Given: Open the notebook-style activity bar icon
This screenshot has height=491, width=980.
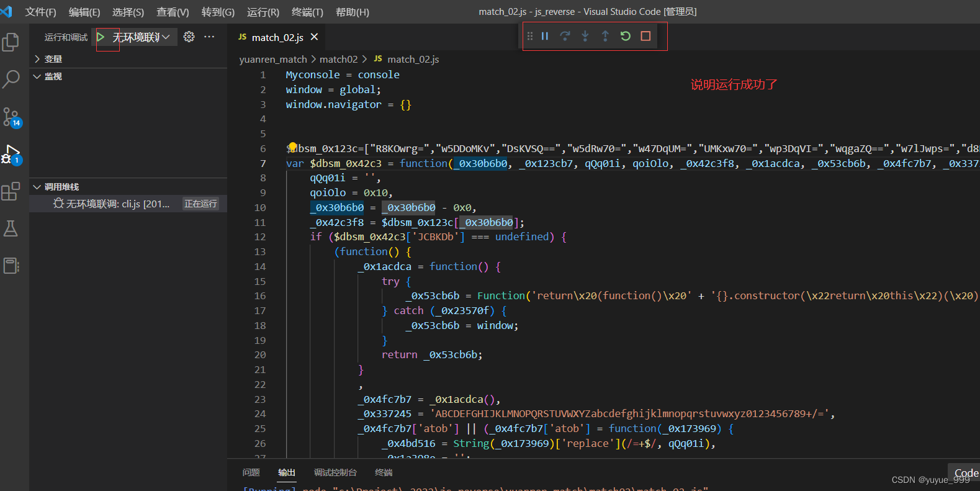Looking at the screenshot, I should pos(11,266).
